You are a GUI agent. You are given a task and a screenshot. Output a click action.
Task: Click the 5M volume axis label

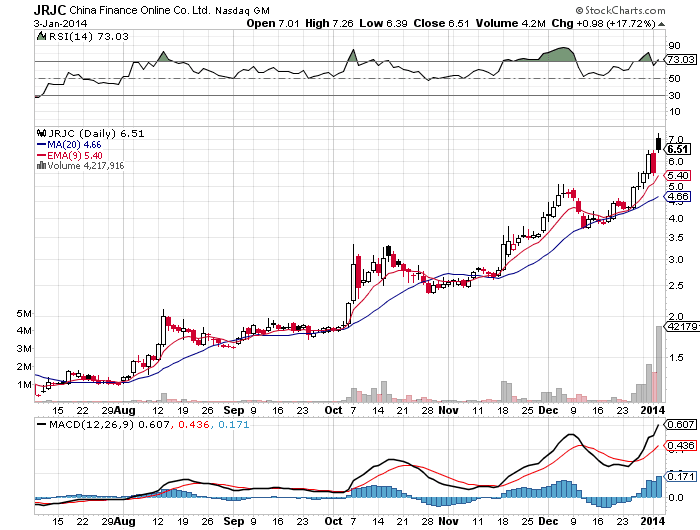click(24, 313)
